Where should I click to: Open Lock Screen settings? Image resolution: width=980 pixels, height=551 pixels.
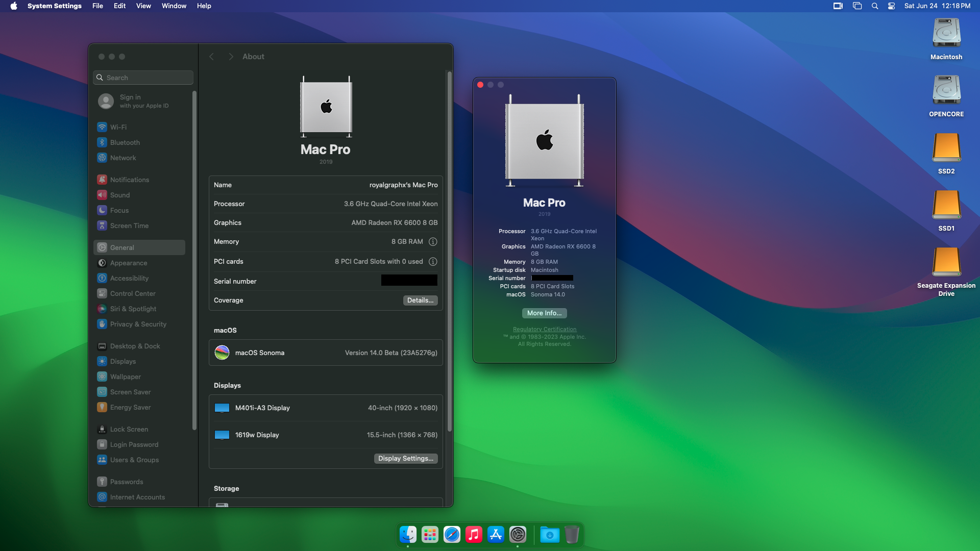tap(139, 429)
